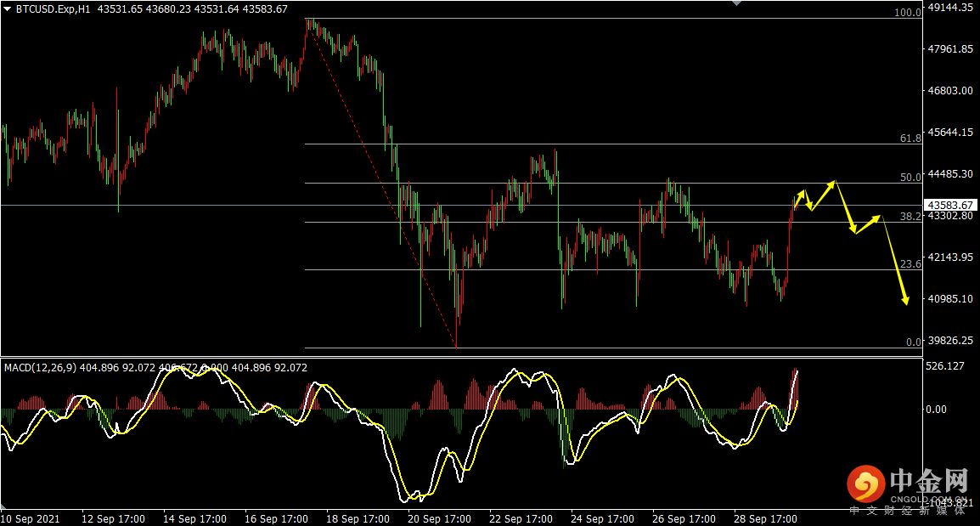The image size is (980, 526).
Task: Click the 10 Sep 2021 date label
Action: click(x=30, y=518)
